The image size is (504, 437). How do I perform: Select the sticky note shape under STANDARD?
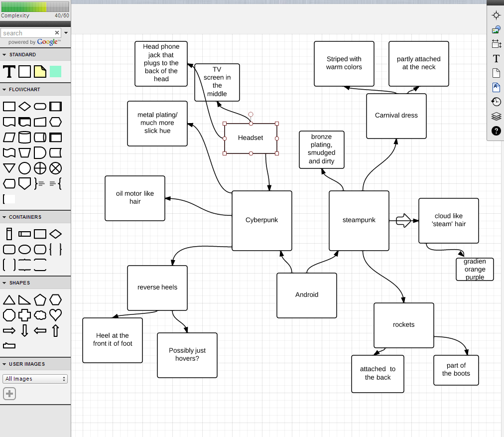coord(39,72)
